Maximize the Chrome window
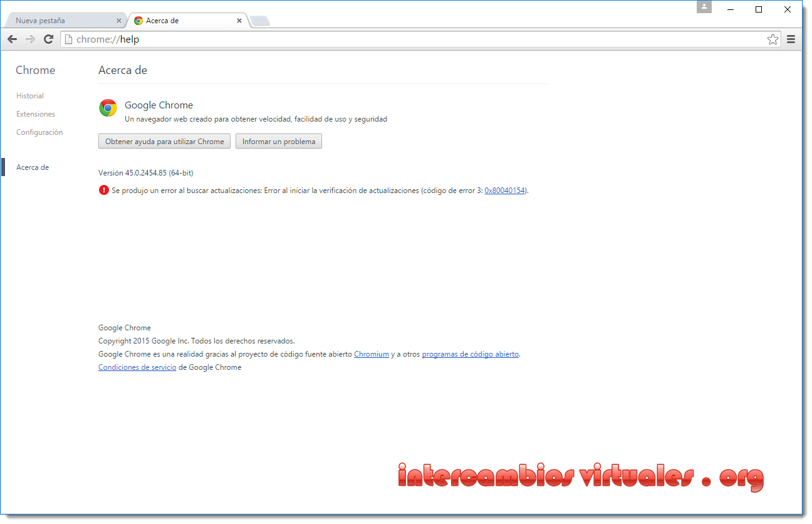Viewport: 812px width, 524px height. 759,9
